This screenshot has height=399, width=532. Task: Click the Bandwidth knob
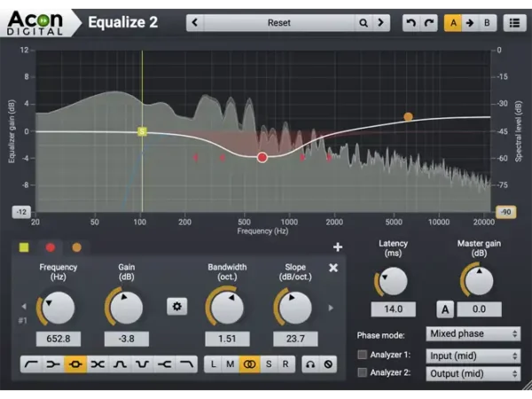227,308
